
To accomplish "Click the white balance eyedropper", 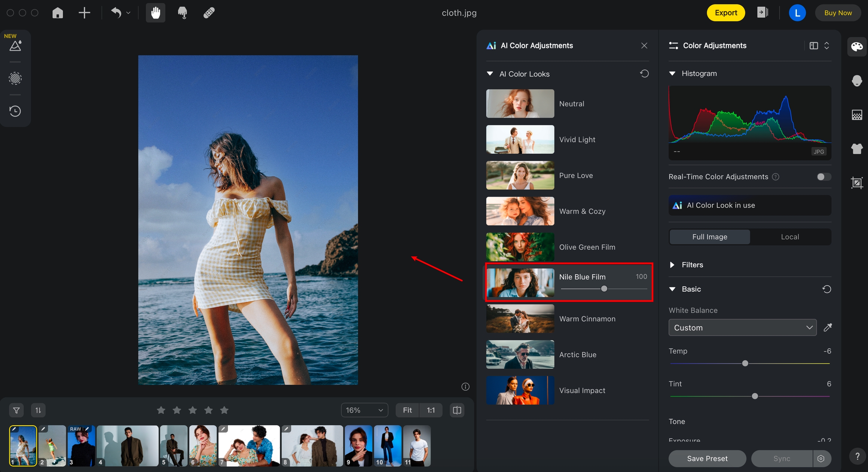I will click(827, 327).
